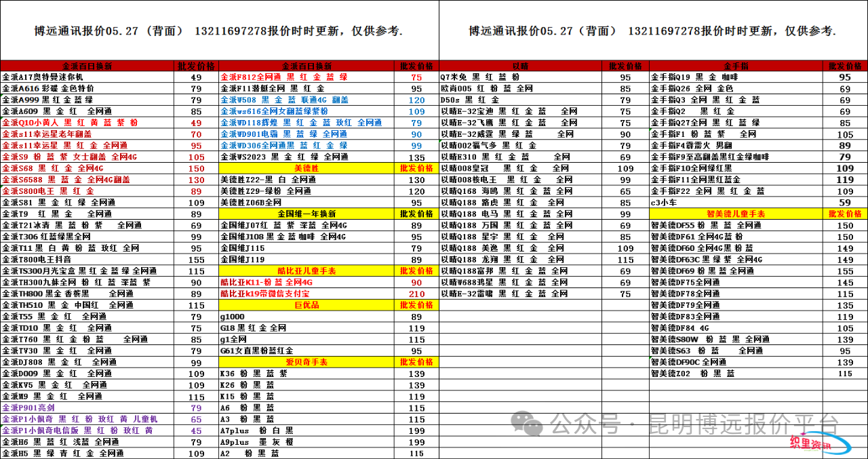Select the "金派ws616全网女翻蓝绿紫粉" cell

pos(307,111)
